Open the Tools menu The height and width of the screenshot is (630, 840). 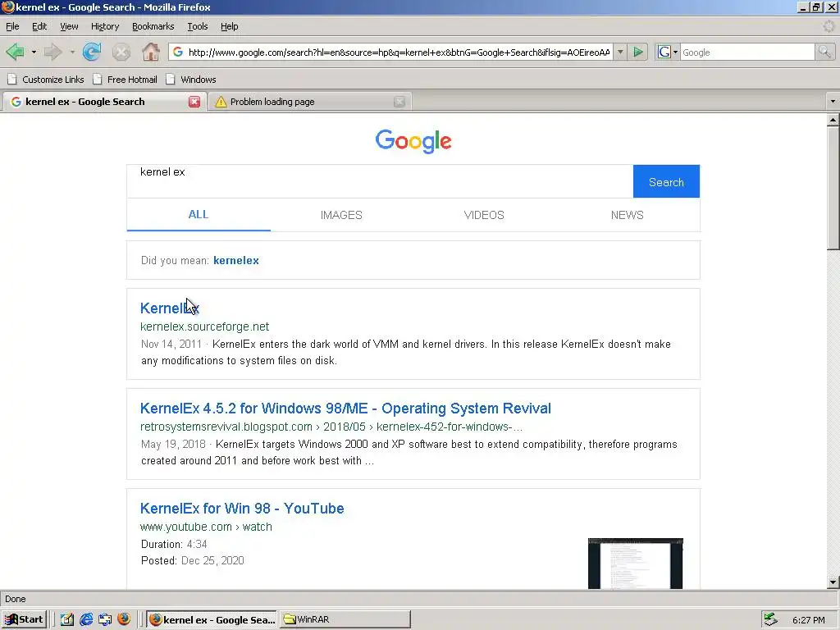click(198, 26)
